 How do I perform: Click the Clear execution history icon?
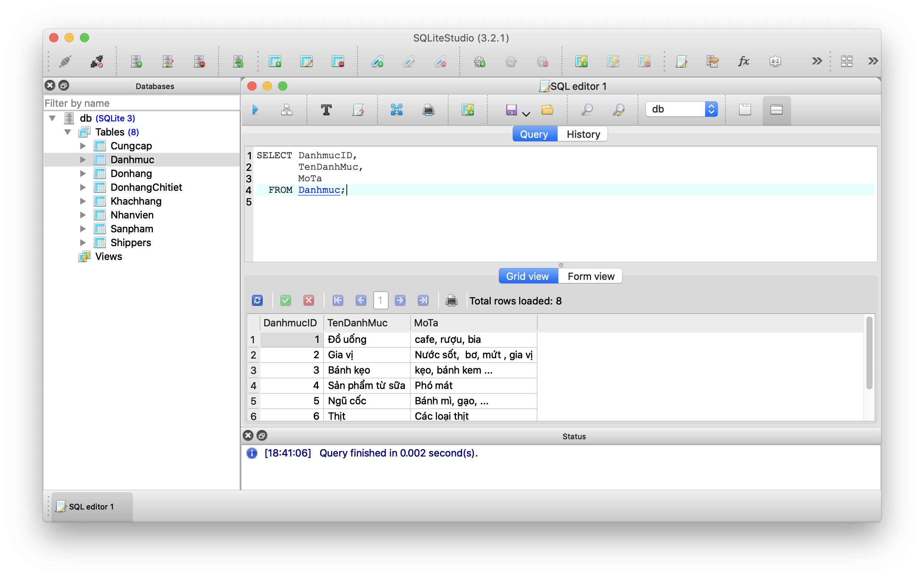(x=358, y=110)
